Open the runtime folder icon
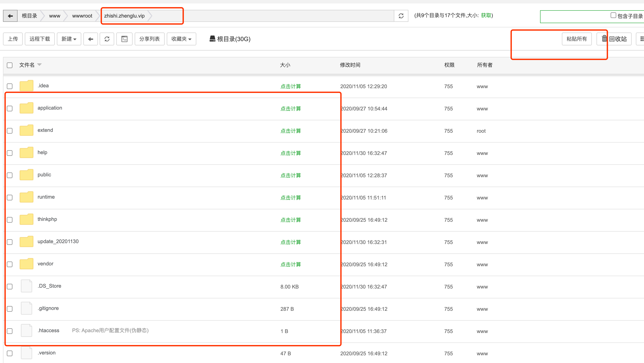The width and height of the screenshot is (644, 363). [x=27, y=197]
